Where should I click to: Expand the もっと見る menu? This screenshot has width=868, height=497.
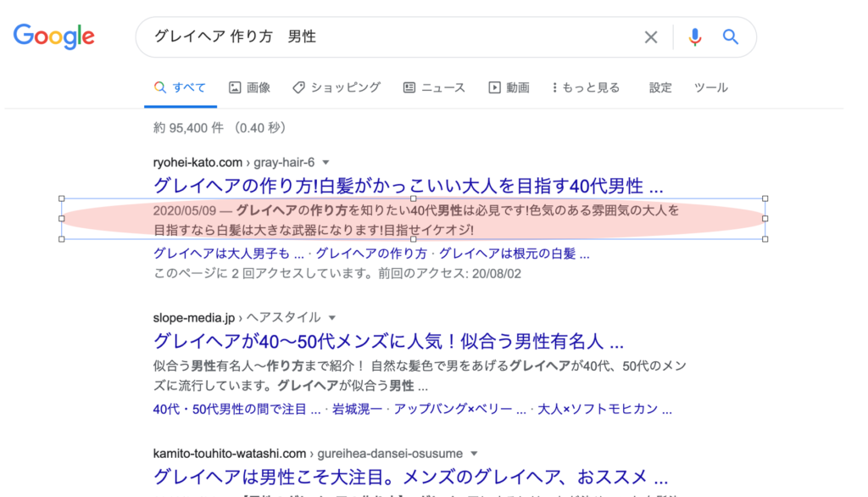coord(586,87)
